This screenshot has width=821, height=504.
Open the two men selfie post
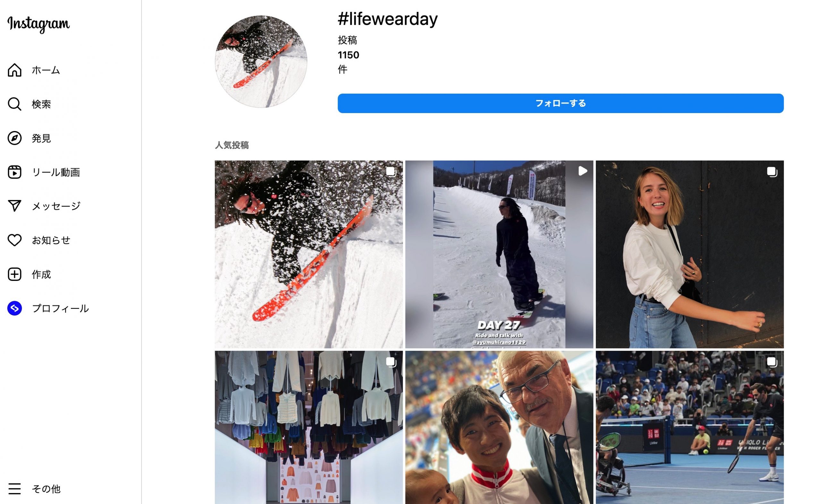coord(499,427)
